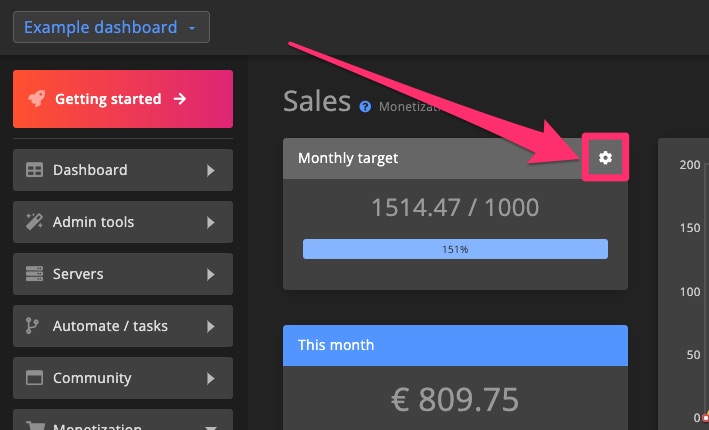Click the rocket icon in Getting started

coord(37,98)
